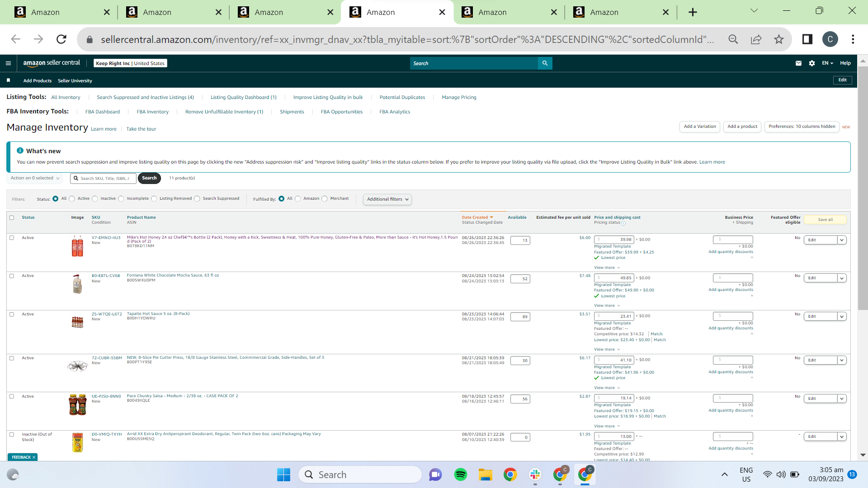
Task: Open Spotify from the taskbar
Action: click(x=460, y=474)
